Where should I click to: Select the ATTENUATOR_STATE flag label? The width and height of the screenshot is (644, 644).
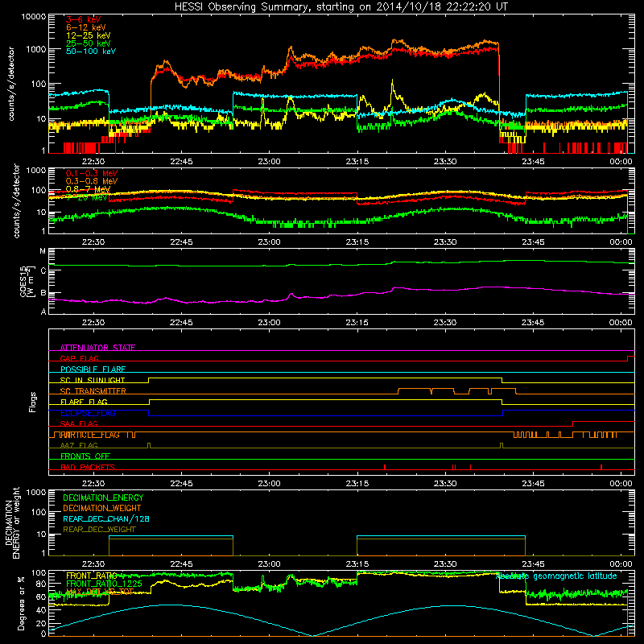click(97, 348)
